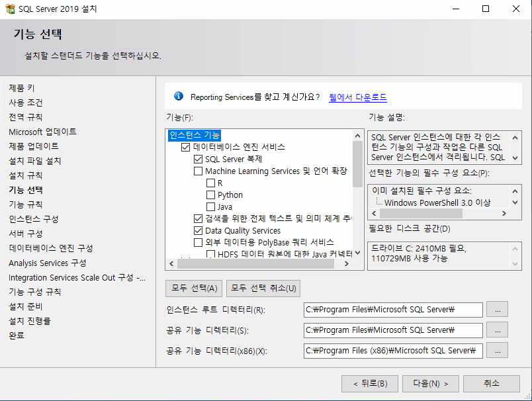Click the SQL Server setup icon in the title bar
The height and width of the screenshot is (401, 532).
pos(10,9)
